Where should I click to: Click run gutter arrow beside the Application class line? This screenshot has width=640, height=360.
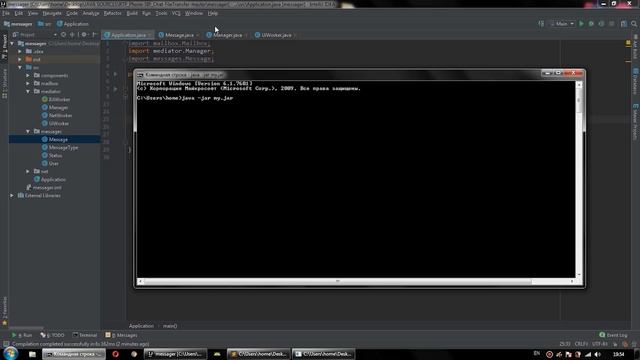point(116,74)
